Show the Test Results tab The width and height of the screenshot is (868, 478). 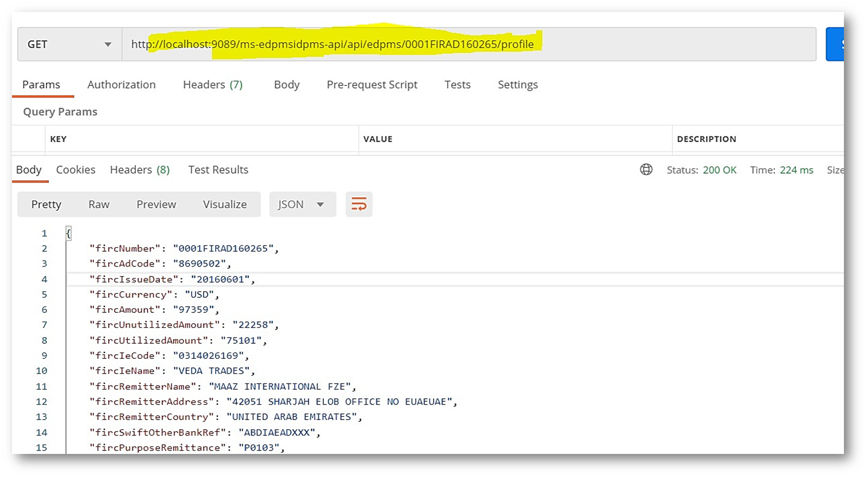point(218,170)
